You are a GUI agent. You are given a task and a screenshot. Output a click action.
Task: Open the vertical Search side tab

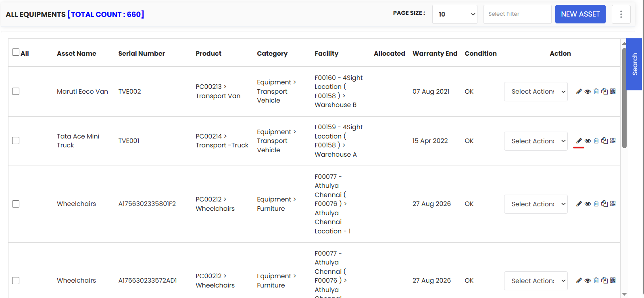634,64
